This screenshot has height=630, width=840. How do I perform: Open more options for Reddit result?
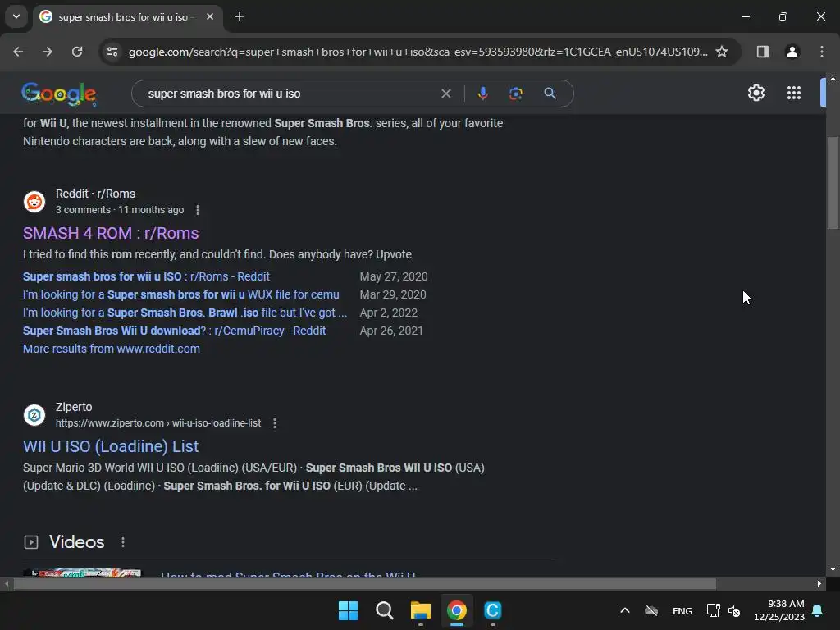[x=198, y=210]
